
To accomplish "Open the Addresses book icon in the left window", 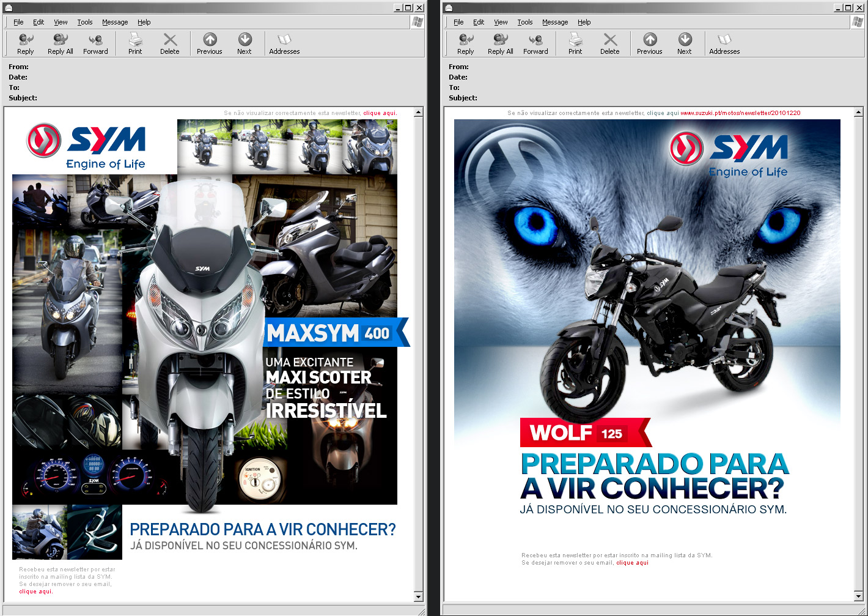I will (x=284, y=43).
